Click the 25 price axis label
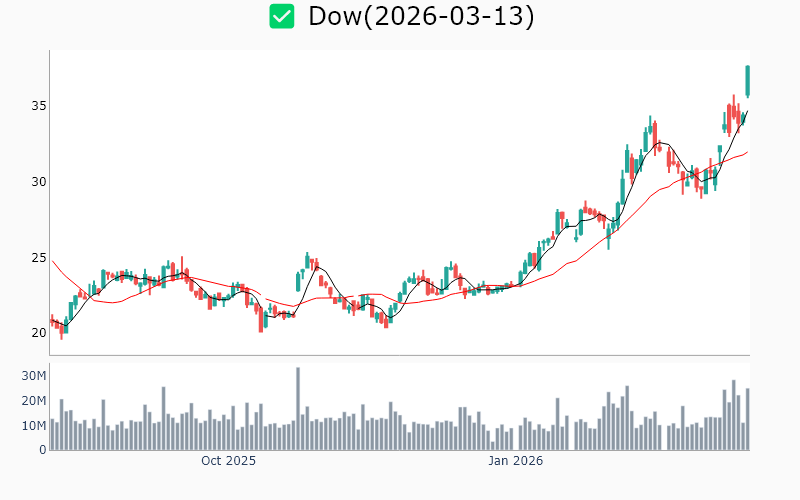This screenshot has width=800, height=500. tap(36, 258)
